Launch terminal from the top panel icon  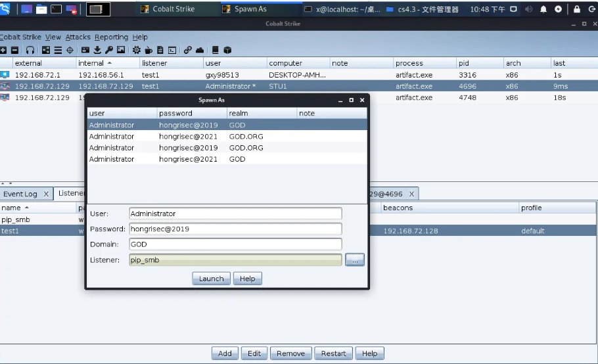coord(56,9)
